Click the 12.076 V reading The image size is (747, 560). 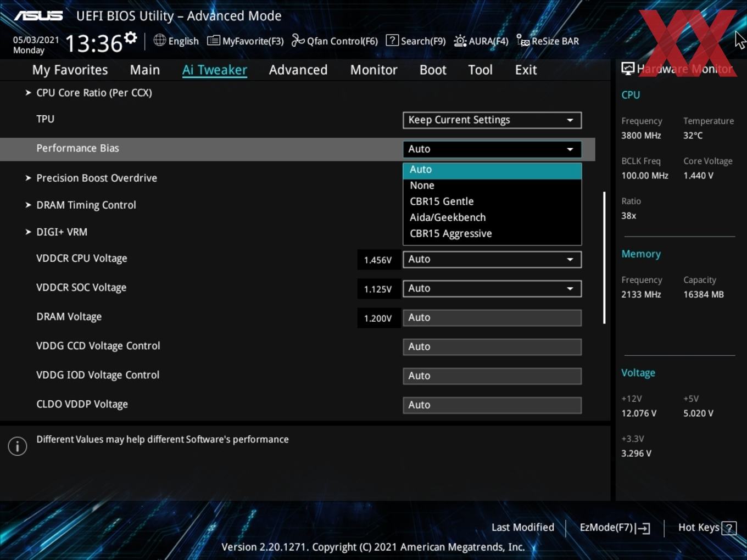tap(639, 413)
